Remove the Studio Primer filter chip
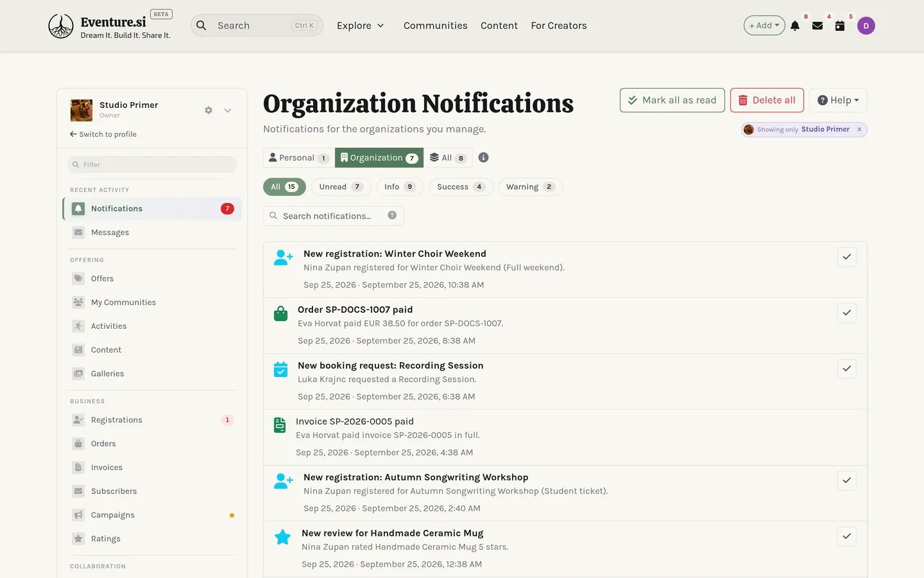This screenshot has width=924, height=578. (x=859, y=129)
